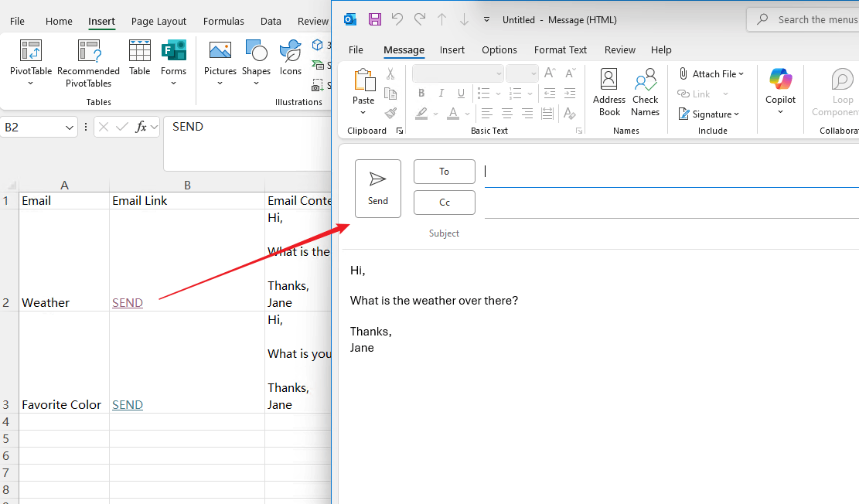The image size is (859, 504).
Task: Click the Save icon on the Quick Access Toolbar
Action: click(x=375, y=19)
